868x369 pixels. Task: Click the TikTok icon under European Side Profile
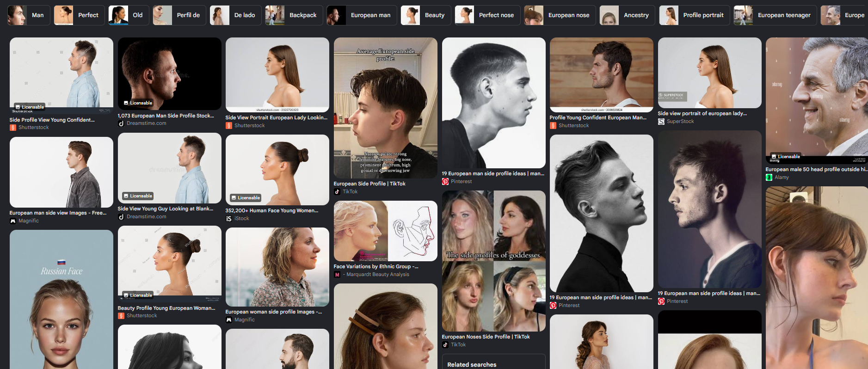(x=337, y=191)
